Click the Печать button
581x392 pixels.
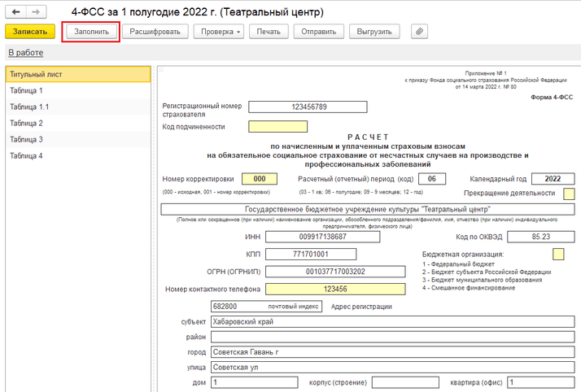pos(269,32)
